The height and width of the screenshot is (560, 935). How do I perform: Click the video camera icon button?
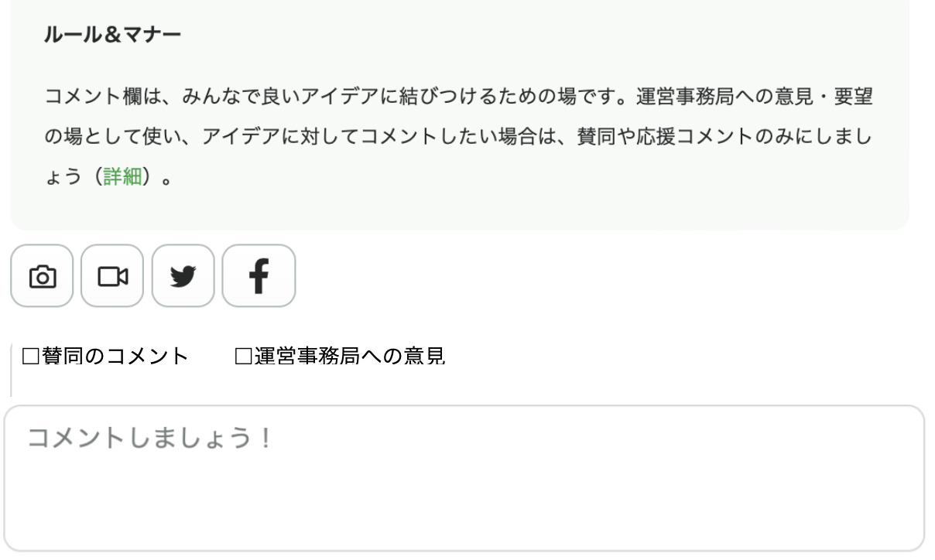[x=112, y=276]
